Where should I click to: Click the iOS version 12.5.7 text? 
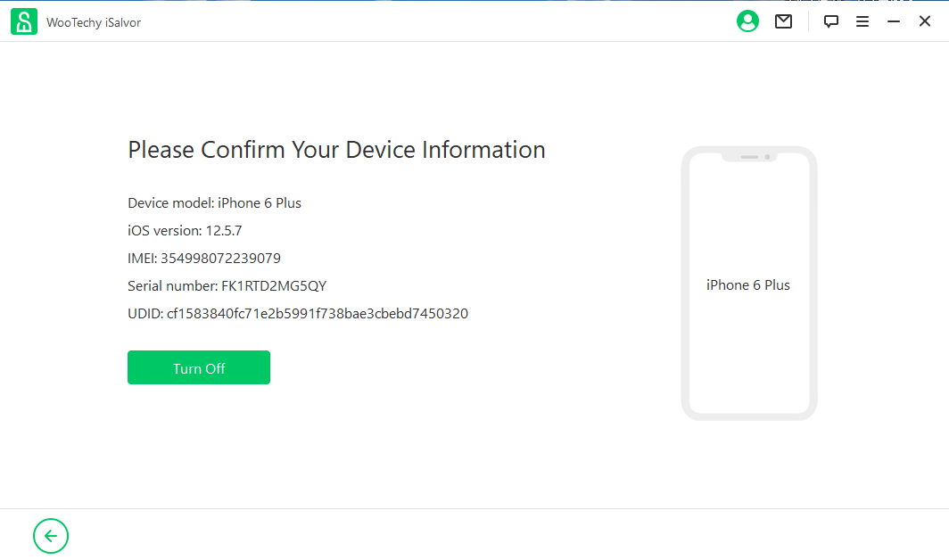pyautogui.click(x=186, y=230)
